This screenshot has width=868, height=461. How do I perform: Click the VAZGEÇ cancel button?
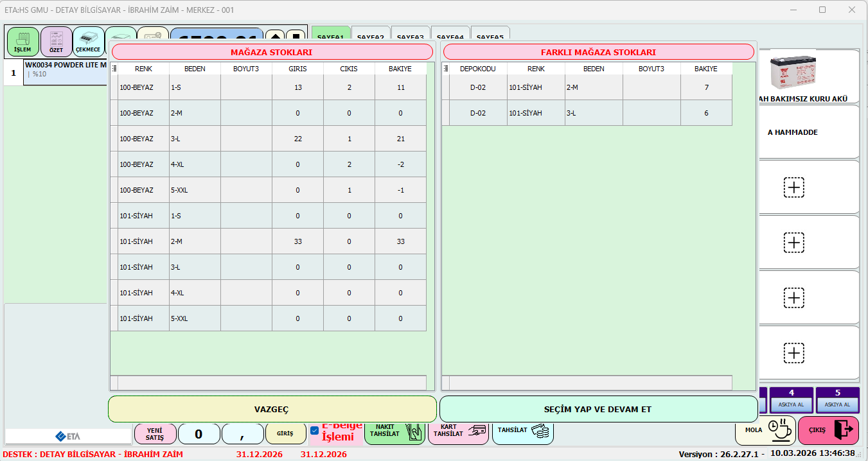272,410
